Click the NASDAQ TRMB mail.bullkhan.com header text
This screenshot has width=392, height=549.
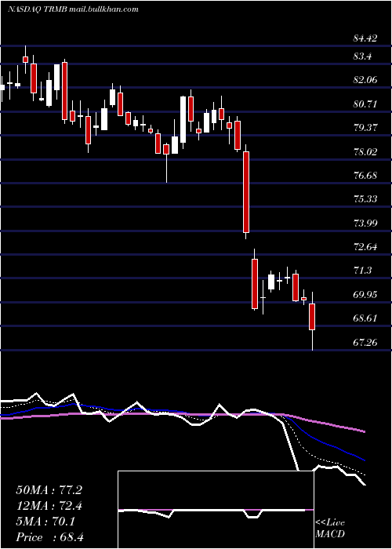point(73,9)
